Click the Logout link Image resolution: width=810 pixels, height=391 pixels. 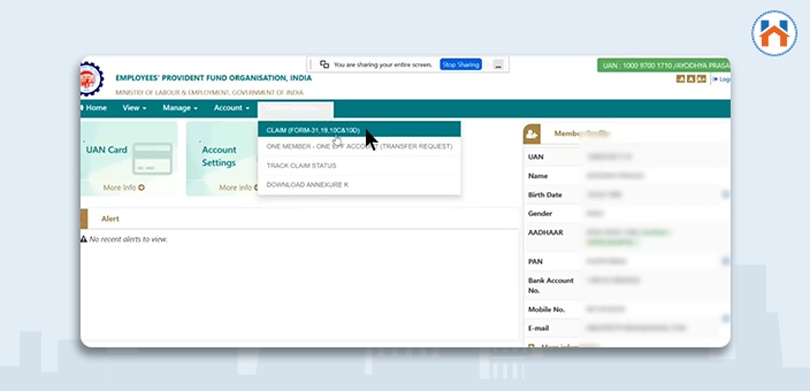pyautogui.click(x=722, y=80)
